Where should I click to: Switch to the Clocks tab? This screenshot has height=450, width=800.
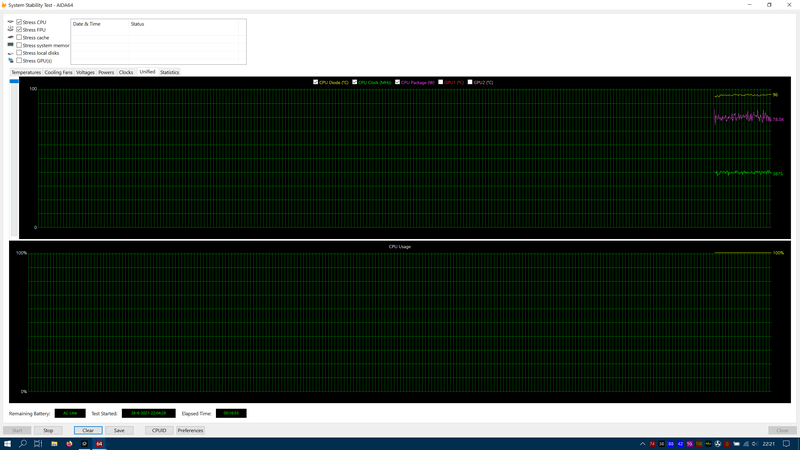tap(126, 72)
